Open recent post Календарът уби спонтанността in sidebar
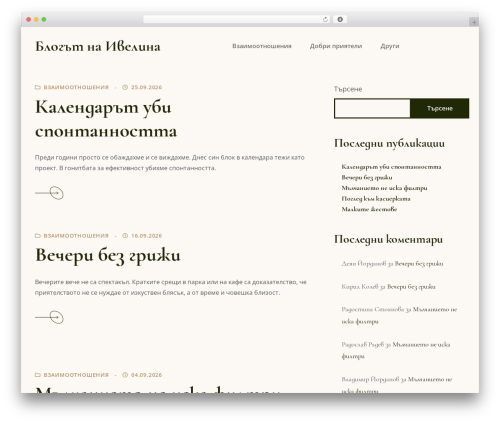500x423 pixels. pyautogui.click(x=391, y=167)
